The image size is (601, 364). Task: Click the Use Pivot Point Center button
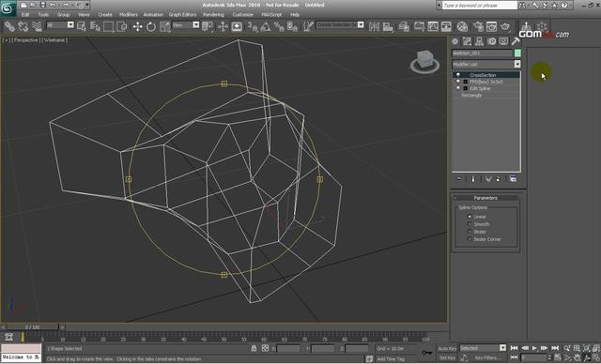208,26
